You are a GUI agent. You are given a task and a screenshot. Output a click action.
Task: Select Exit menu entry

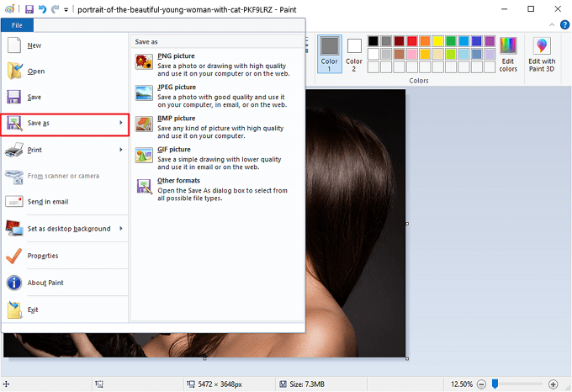(65, 310)
